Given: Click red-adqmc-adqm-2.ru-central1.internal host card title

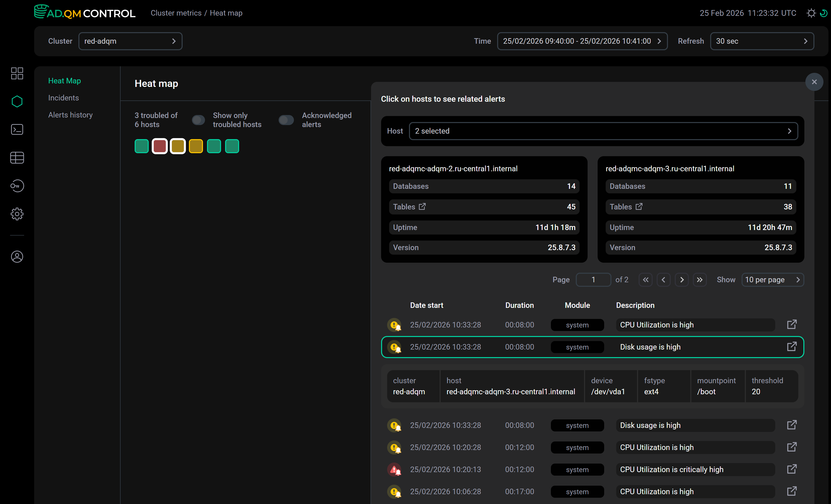Looking at the screenshot, I should pyautogui.click(x=453, y=169).
